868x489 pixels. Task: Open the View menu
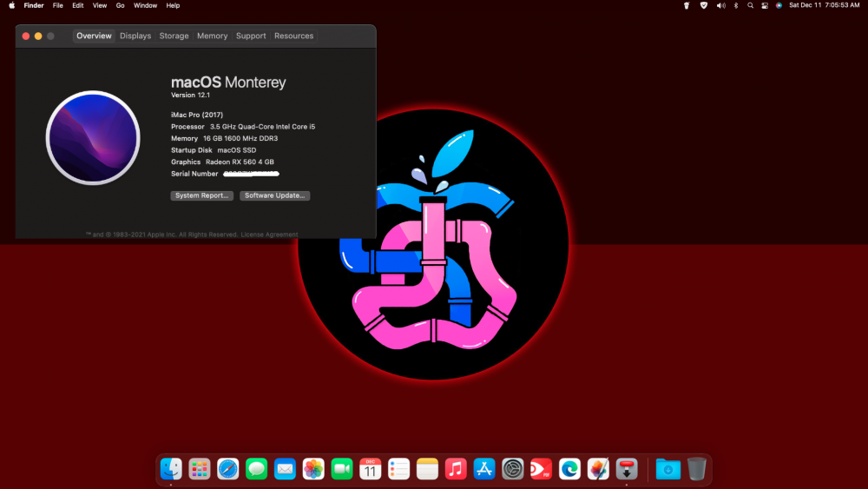click(x=100, y=5)
